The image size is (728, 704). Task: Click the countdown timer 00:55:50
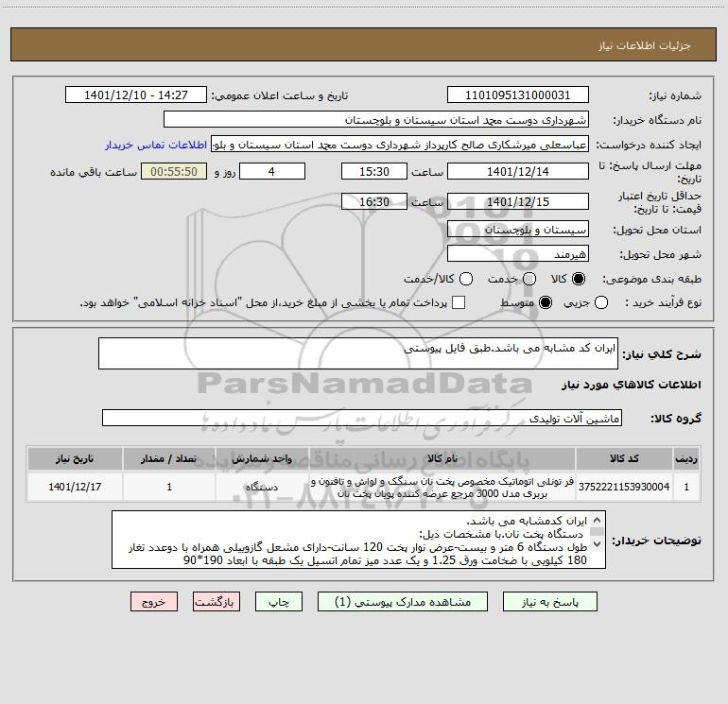pyautogui.click(x=174, y=171)
